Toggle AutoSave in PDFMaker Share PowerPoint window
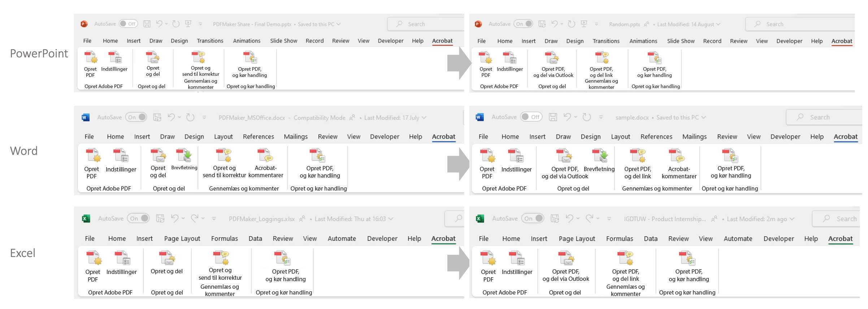Image resolution: width=868 pixels, height=309 pixels. tap(128, 24)
